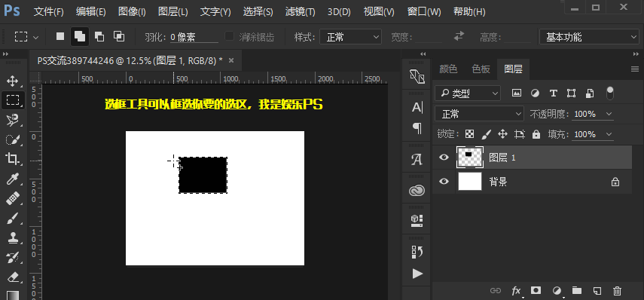This screenshot has width=644, height=300.
Task: Open the Layers panel menu
Action: 635,69
